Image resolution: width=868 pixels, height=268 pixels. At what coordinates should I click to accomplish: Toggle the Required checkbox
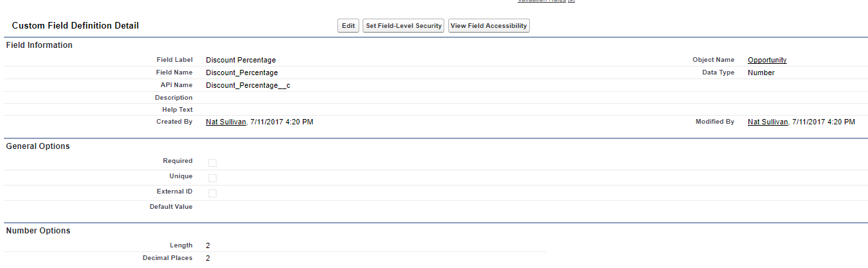pyautogui.click(x=213, y=162)
